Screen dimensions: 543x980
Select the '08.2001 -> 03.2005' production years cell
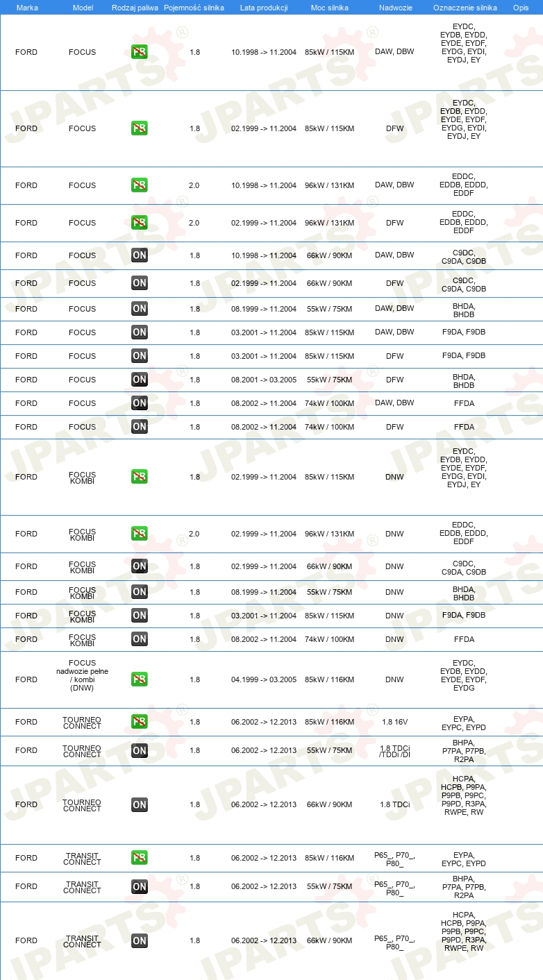click(264, 380)
